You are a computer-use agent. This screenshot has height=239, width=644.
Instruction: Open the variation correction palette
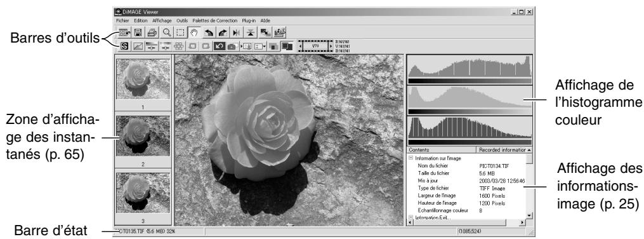pyautogui.click(x=179, y=46)
